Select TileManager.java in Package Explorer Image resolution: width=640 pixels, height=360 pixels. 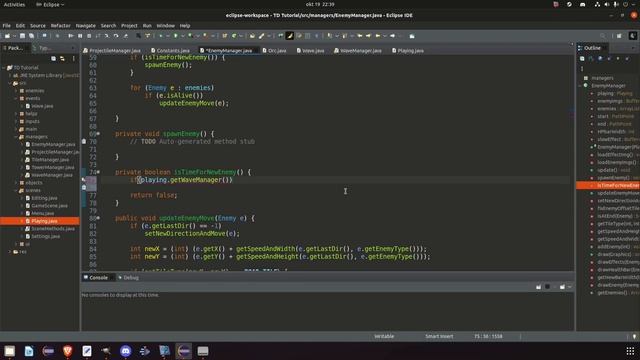click(50, 160)
